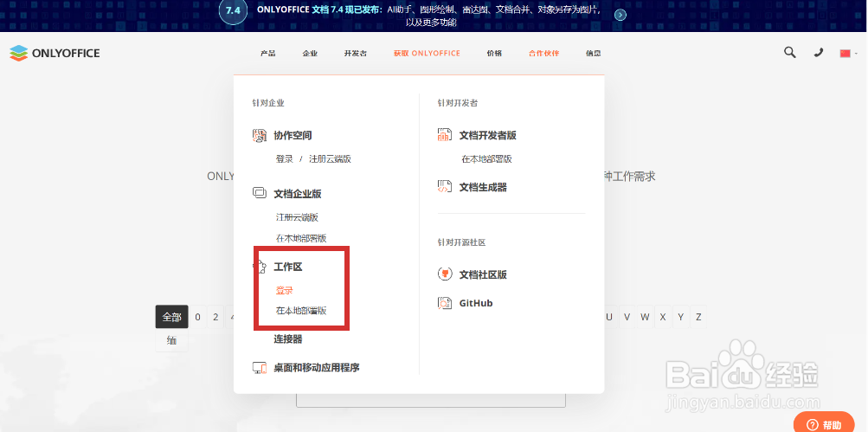Select the U letter filter
The height and width of the screenshot is (432, 868).
click(609, 317)
